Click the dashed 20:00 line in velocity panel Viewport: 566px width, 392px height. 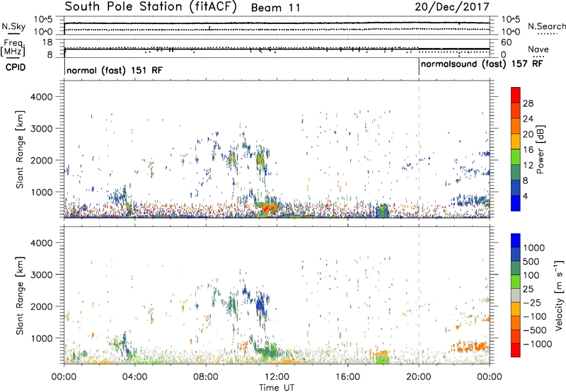coord(419,294)
